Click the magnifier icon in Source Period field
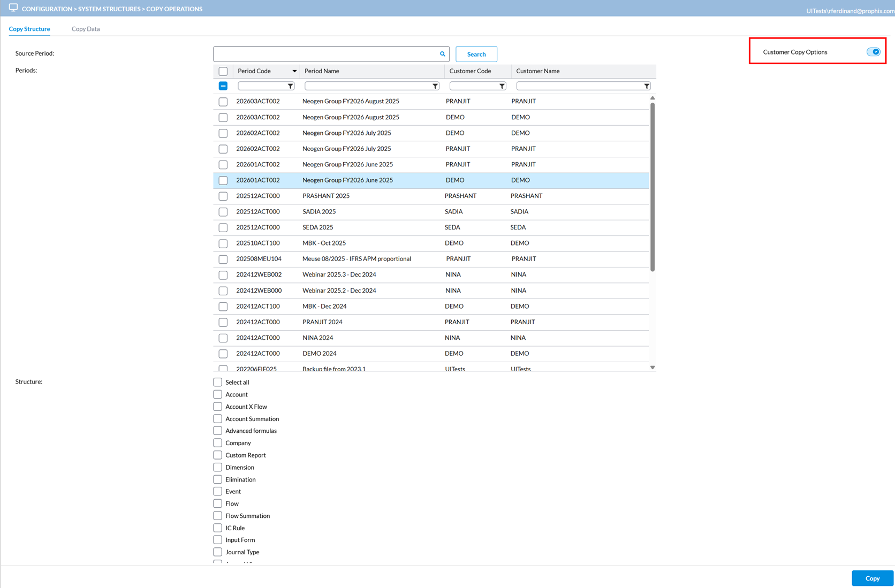 pos(442,54)
